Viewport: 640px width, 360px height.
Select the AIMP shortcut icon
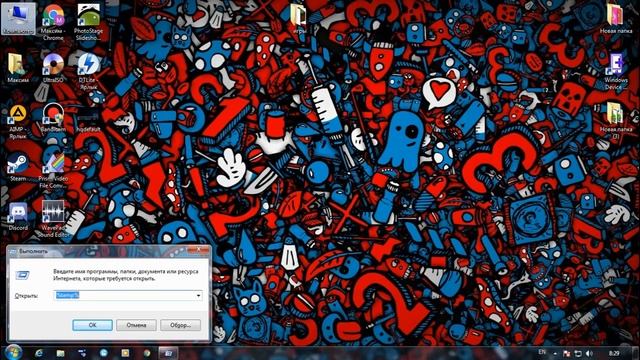18,121
